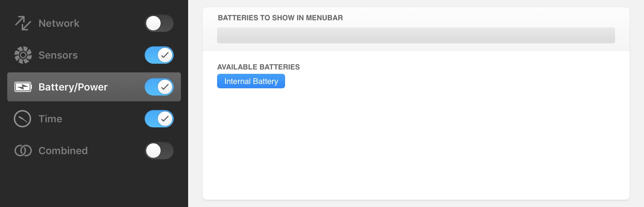Click the Combined overlapping circles icon
This screenshot has height=207, width=644.
[23, 151]
